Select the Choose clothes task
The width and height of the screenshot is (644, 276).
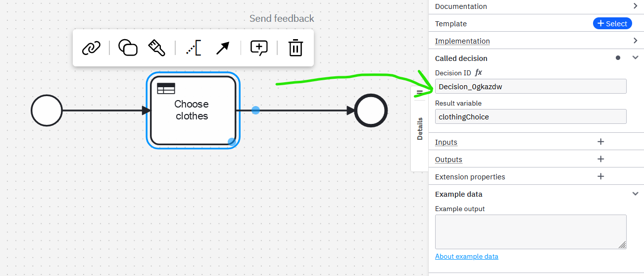pyautogui.click(x=193, y=110)
